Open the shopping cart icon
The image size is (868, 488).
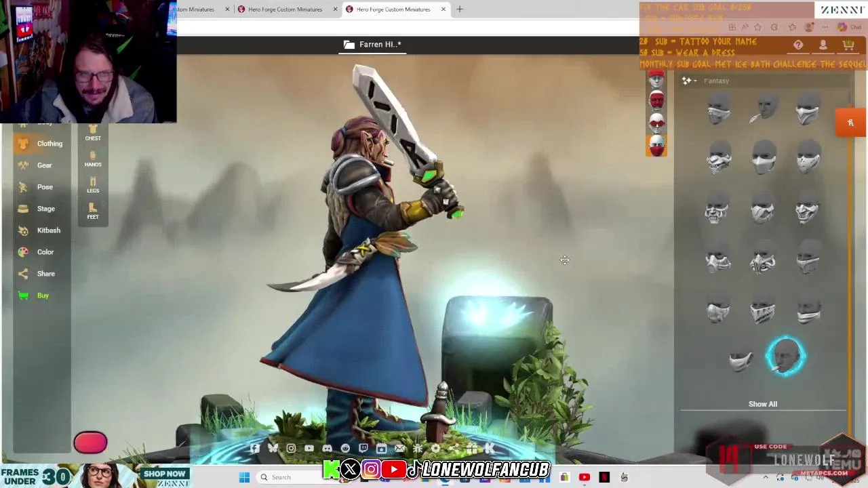coord(848,45)
